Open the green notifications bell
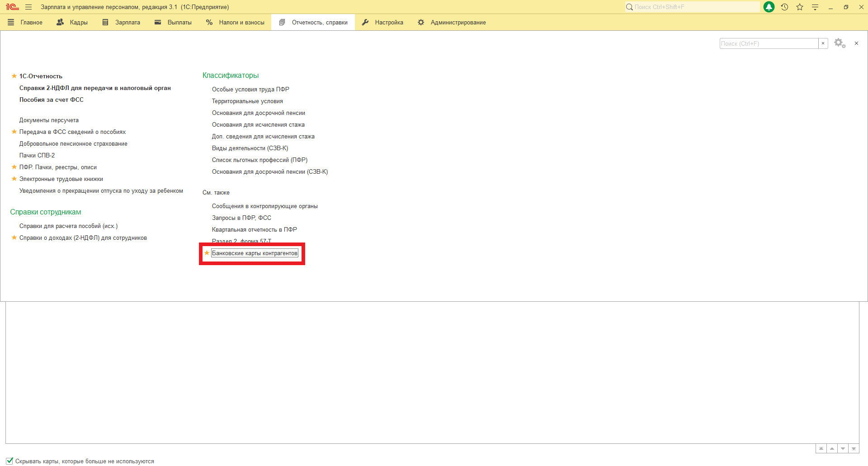 (x=769, y=7)
